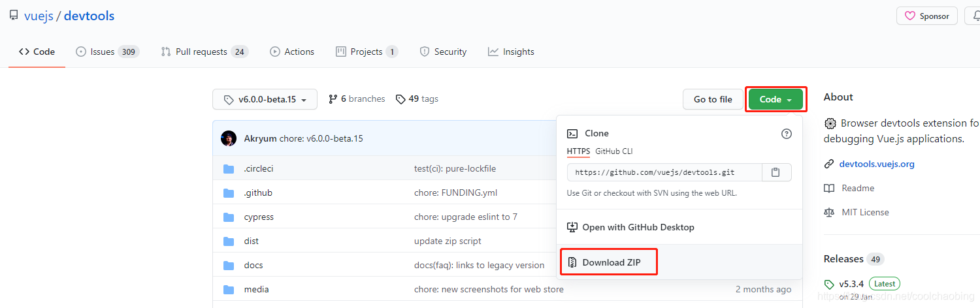Click the Clone help question mark icon
The width and height of the screenshot is (980, 308).
tap(787, 134)
